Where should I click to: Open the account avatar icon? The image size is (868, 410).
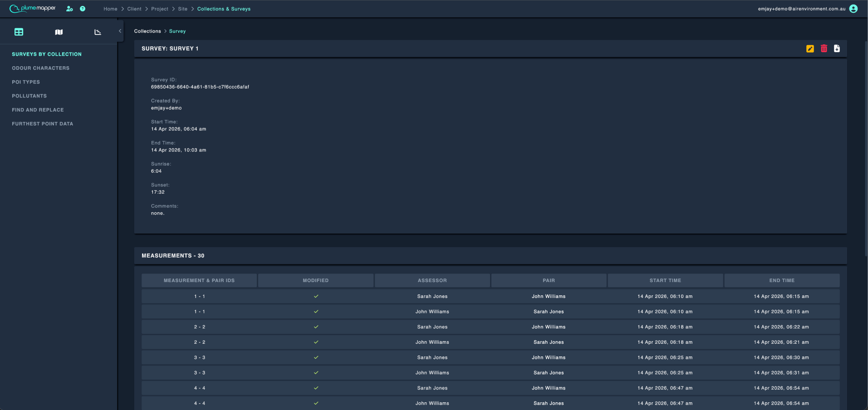[x=853, y=9]
